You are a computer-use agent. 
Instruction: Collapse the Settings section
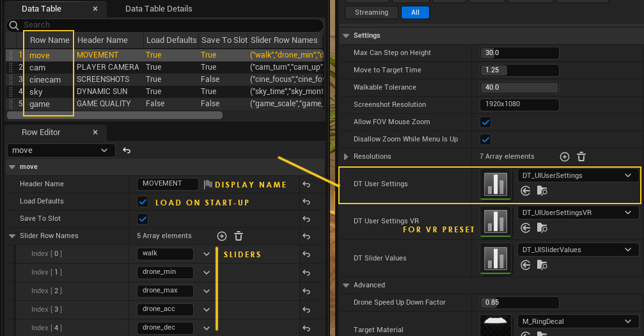point(346,36)
